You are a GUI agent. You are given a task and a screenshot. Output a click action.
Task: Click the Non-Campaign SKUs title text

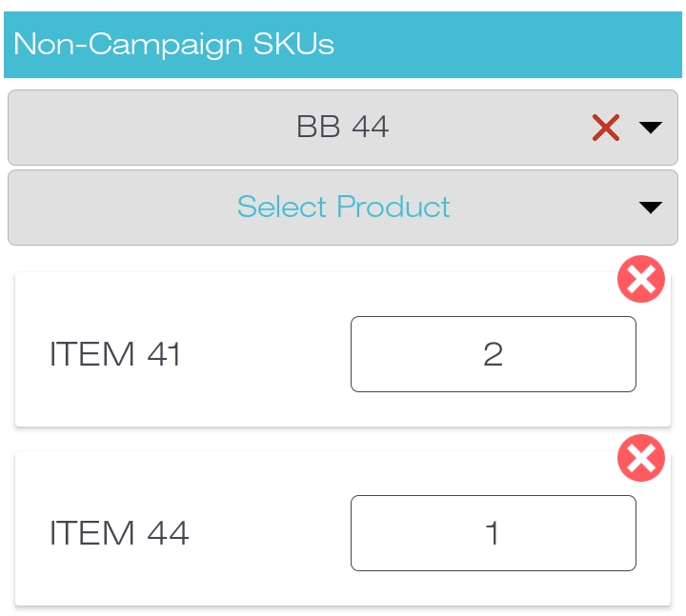[173, 45]
